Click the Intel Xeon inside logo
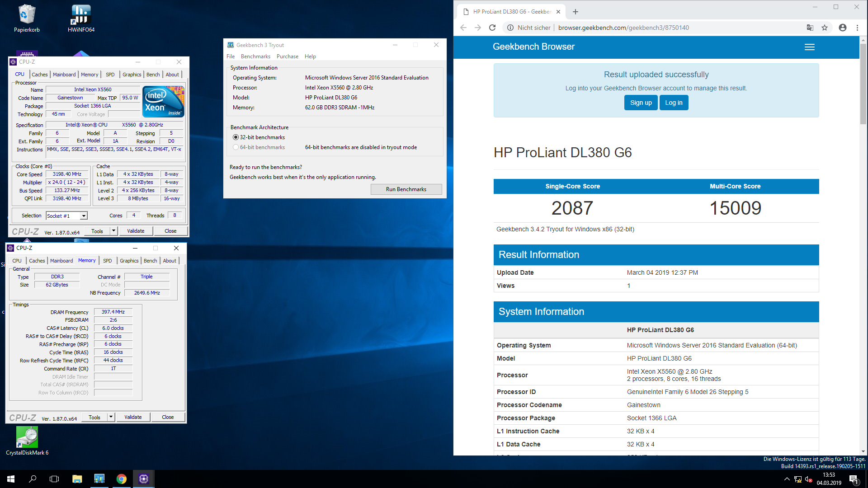Viewport: 868px width, 488px height. pos(163,102)
